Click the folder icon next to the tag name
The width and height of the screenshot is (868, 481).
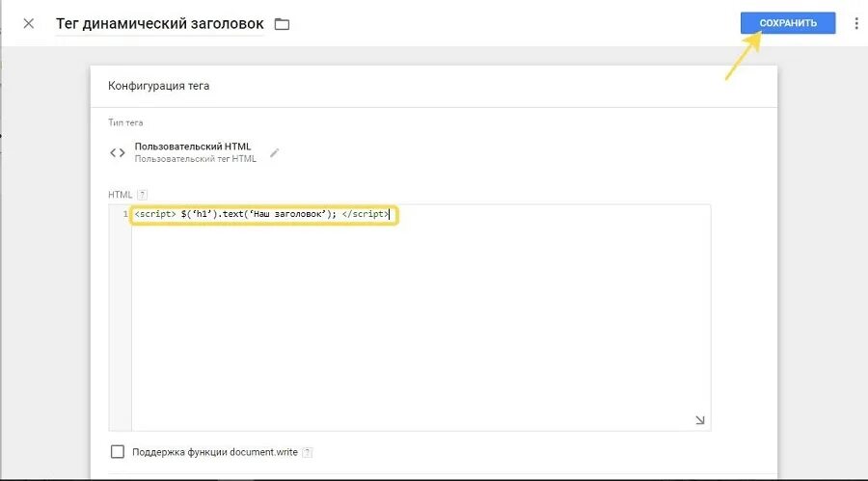pos(282,24)
